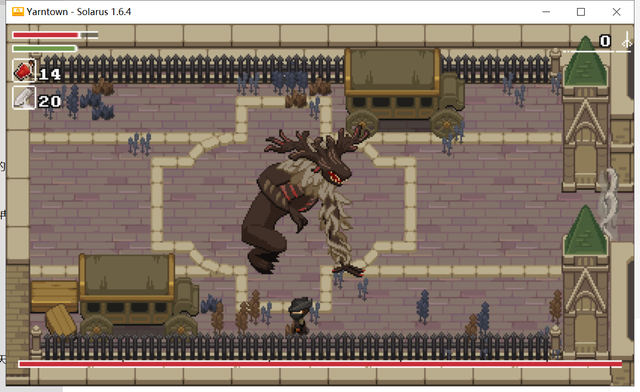Click the bullet count 20
Image resolution: width=640 pixels, height=392 pixels.
coord(50,101)
